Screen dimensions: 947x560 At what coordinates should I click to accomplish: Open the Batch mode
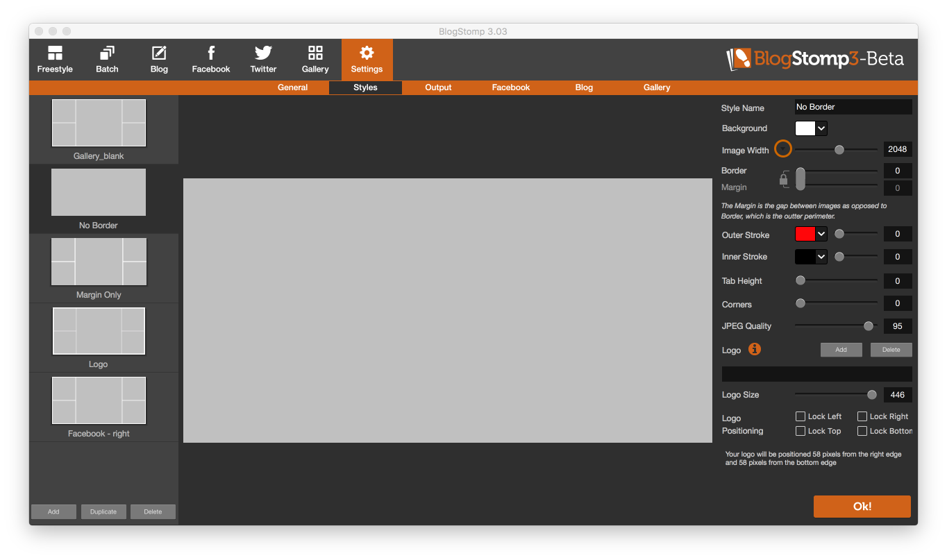(x=107, y=60)
